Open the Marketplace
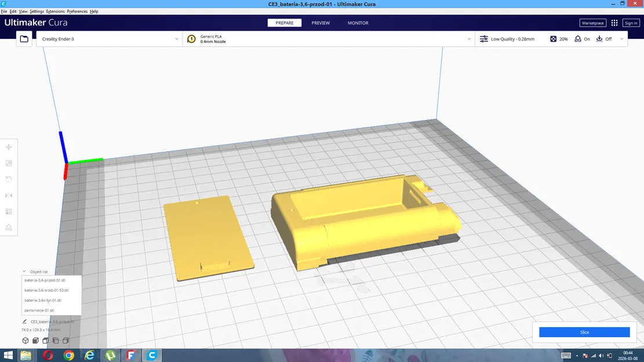The width and height of the screenshot is (644, 362). 592,23
